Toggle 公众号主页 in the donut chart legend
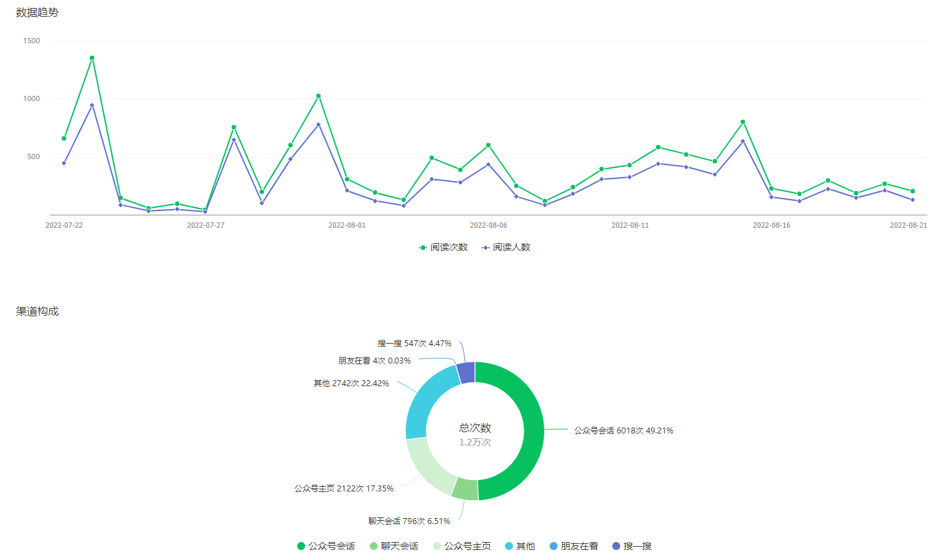This screenshot has width=952, height=560. (462, 546)
